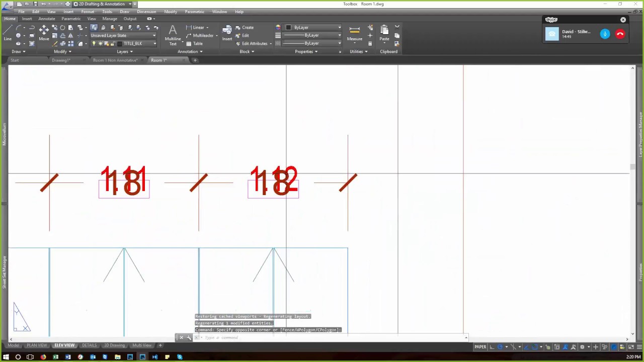This screenshot has width=644, height=362.
Task: Expand the Annotation panel
Action: (190, 51)
